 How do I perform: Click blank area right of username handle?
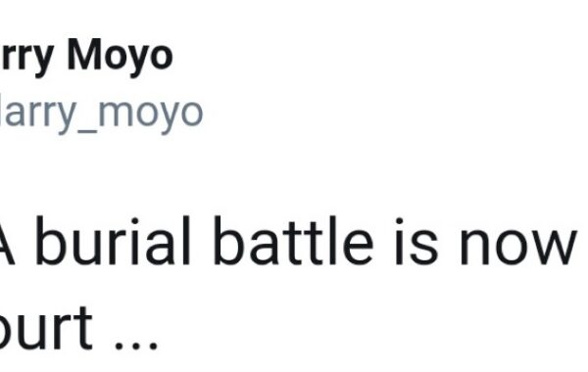(394, 115)
